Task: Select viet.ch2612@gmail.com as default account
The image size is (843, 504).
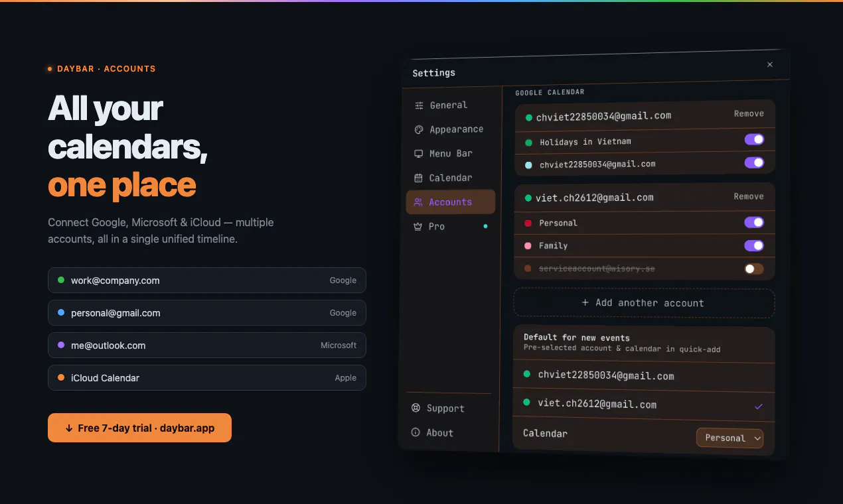Action: point(644,405)
